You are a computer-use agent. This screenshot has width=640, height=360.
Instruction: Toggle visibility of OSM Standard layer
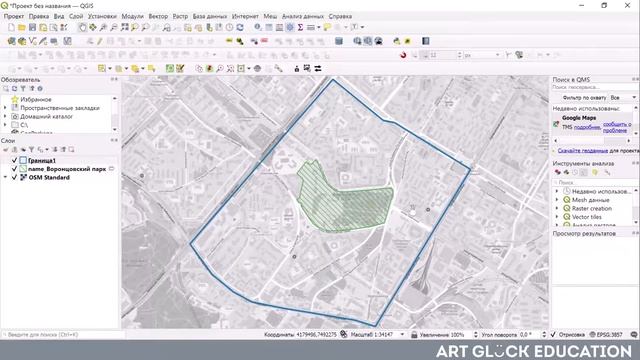tap(15, 177)
